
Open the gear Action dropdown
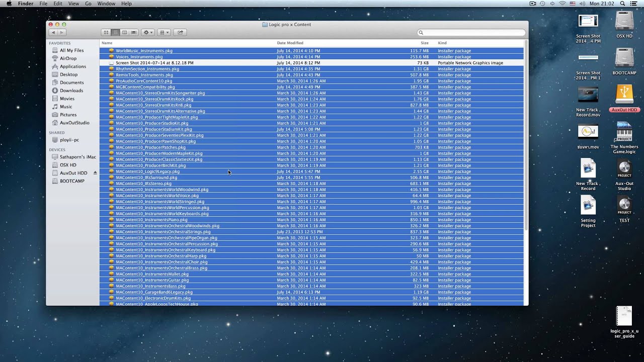coord(148,32)
